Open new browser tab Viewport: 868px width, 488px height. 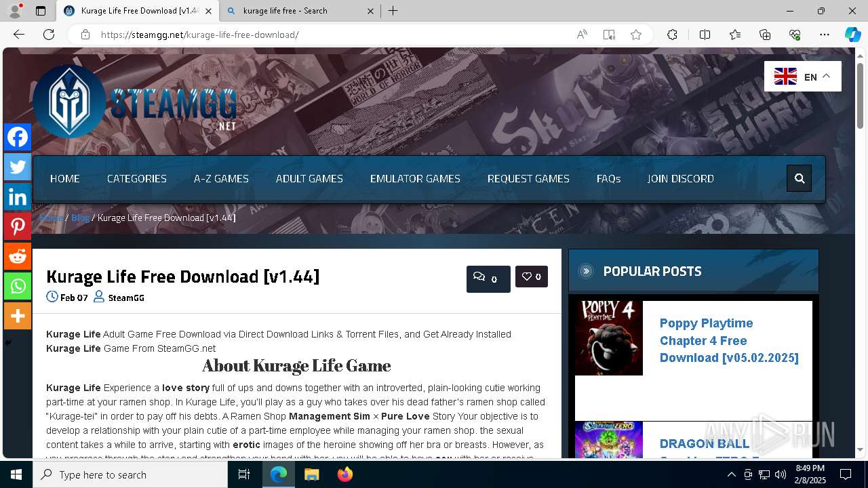[x=393, y=11]
